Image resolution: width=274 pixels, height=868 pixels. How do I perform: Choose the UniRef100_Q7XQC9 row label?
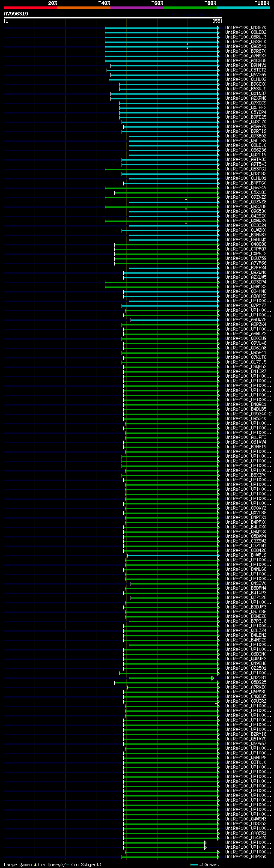click(x=246, y=103)
